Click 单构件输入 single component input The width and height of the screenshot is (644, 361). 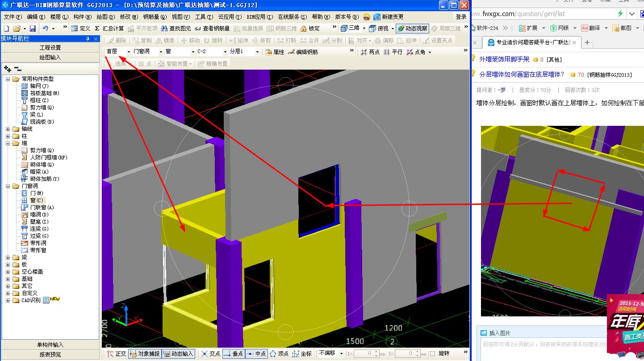50,345
